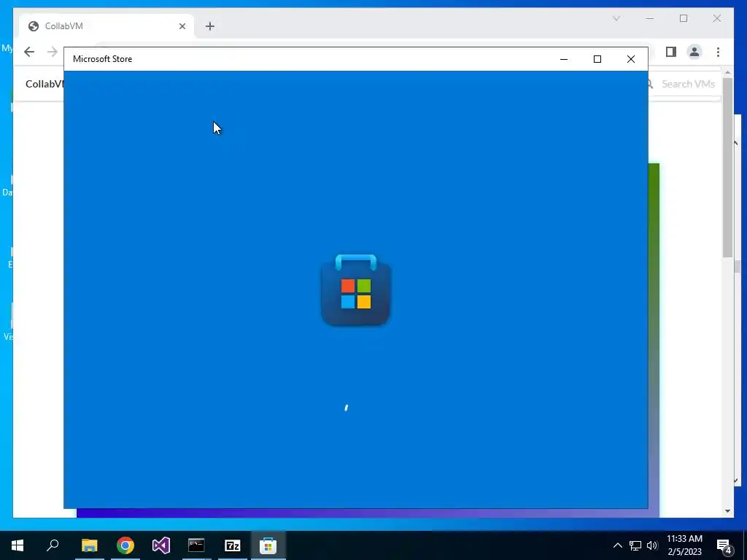Open Chrome's three-dot menu
Screen dimensions: 747x560
pos(719,52)
